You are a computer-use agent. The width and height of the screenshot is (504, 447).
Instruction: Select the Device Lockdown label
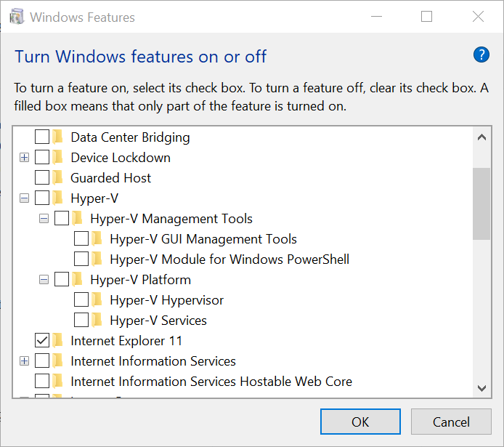[x=121, y=158]
